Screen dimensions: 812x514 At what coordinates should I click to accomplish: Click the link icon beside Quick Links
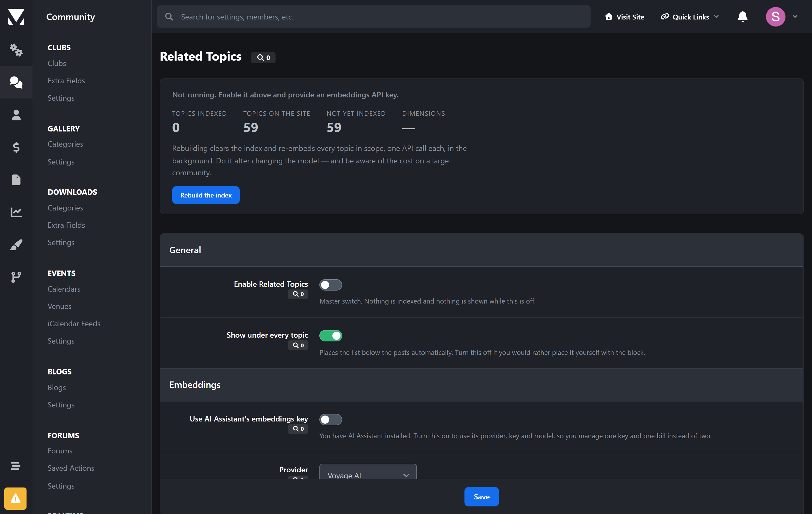pyautogui.click(x=665, y=17)
